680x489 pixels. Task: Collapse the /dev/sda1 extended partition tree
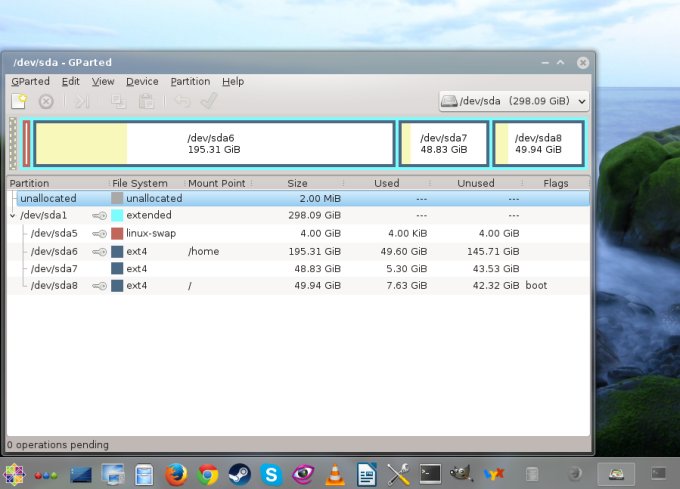tap(13, 215)
